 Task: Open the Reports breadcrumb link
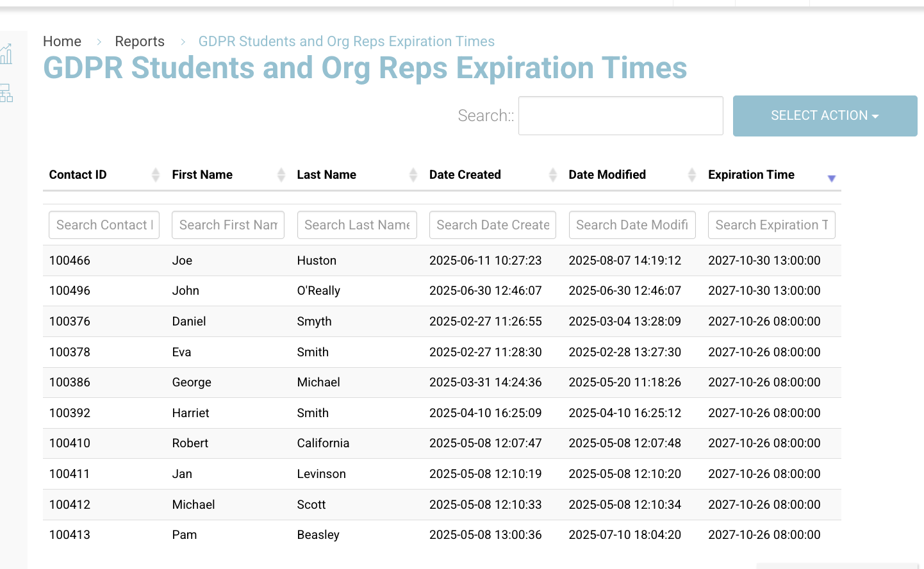(140, 41)
